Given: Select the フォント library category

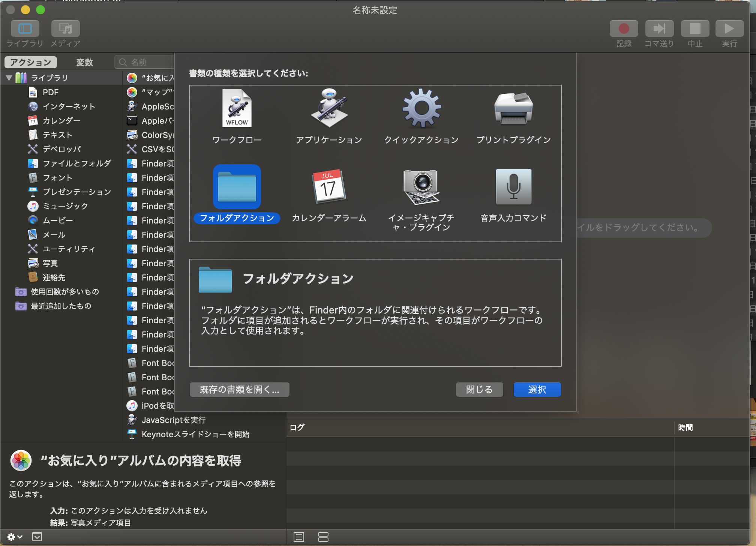Looking at the screenshot, I should tap(61, 178).
